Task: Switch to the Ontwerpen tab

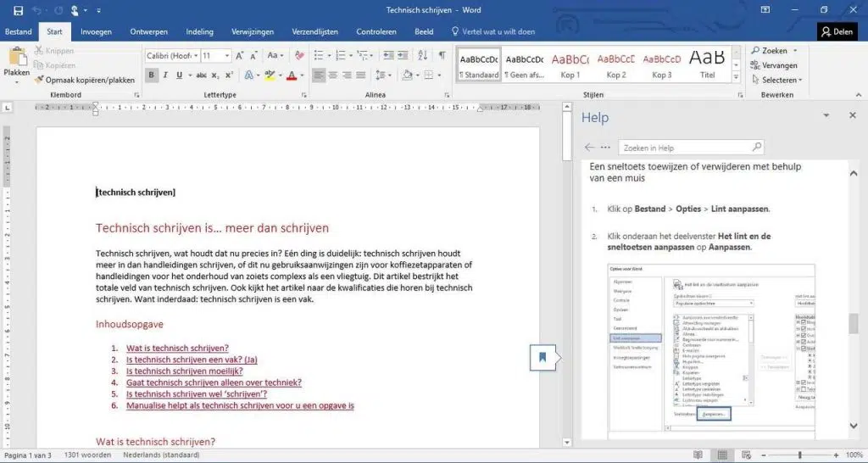Action: click(149, 31)
